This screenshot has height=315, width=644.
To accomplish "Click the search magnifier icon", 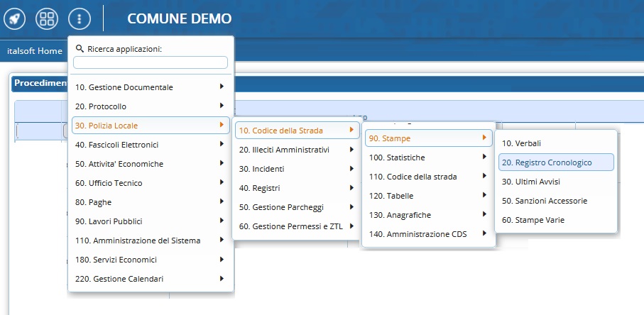I will (80, 49).
